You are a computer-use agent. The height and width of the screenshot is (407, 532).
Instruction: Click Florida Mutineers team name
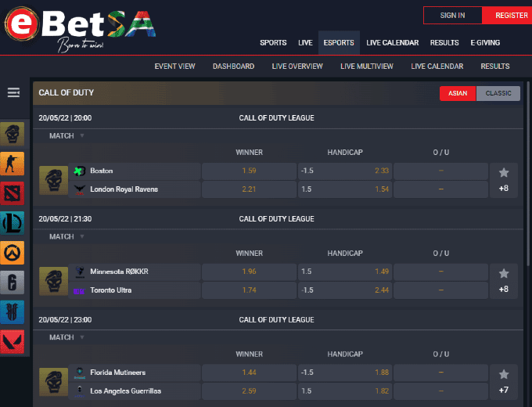click(117, 373)
